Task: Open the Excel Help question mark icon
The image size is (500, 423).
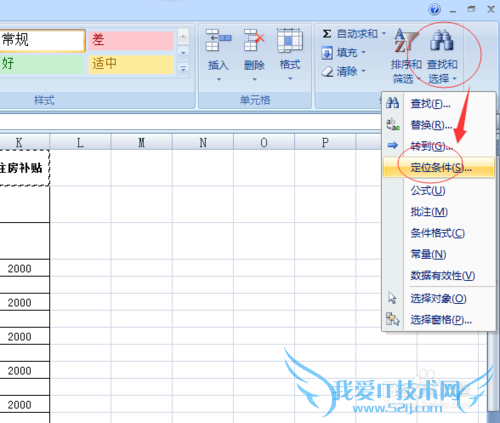Action: pos(434,9)
